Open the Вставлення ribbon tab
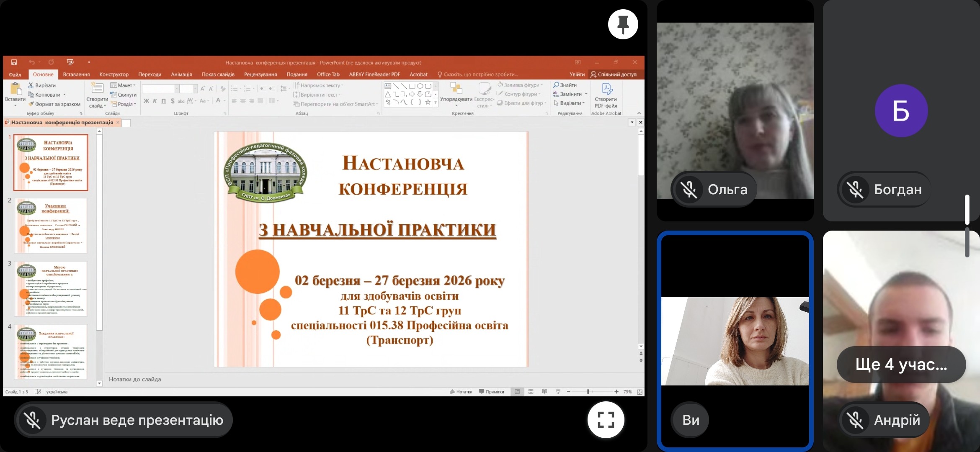980x452 pixels. tap(76, 74)
